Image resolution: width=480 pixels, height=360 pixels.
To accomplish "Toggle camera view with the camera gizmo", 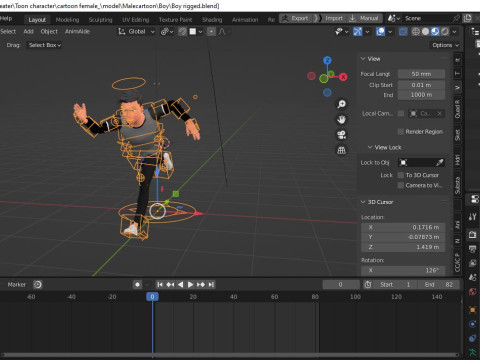I will point(341,135).
